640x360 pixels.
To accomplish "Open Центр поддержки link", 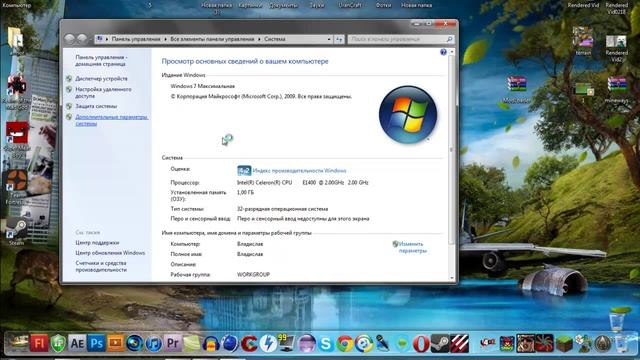I will coord(97,242).
